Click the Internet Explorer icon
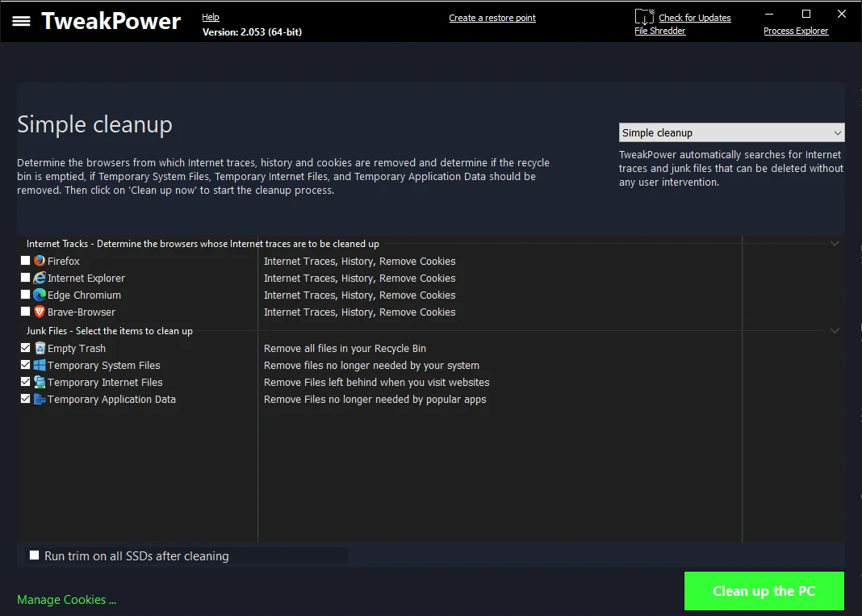 [x=40, y=278]
